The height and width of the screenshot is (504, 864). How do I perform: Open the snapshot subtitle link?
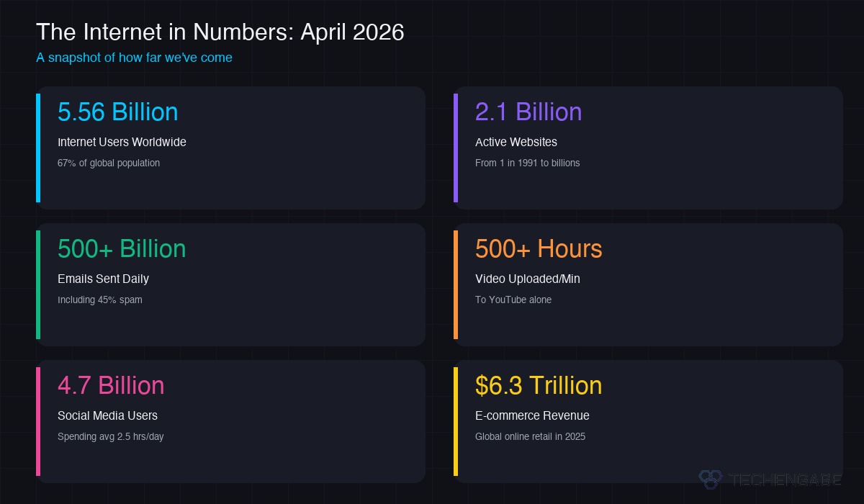134,58
